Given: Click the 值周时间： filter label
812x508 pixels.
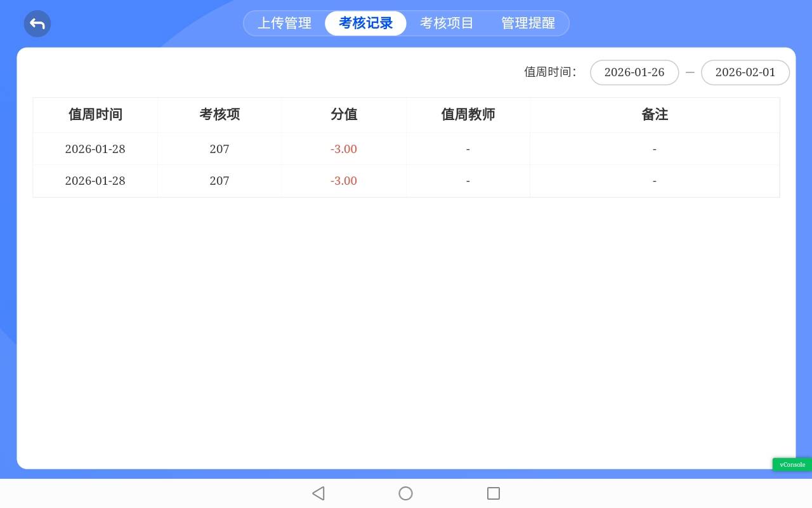Looking at the screenshot, I should 551,72.
